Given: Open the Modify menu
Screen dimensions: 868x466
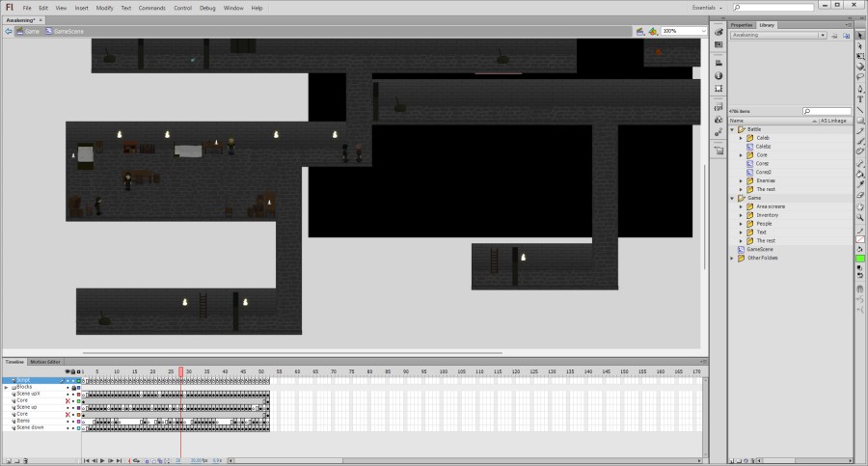Looking at the screenshot, I should tap(104, 8).
